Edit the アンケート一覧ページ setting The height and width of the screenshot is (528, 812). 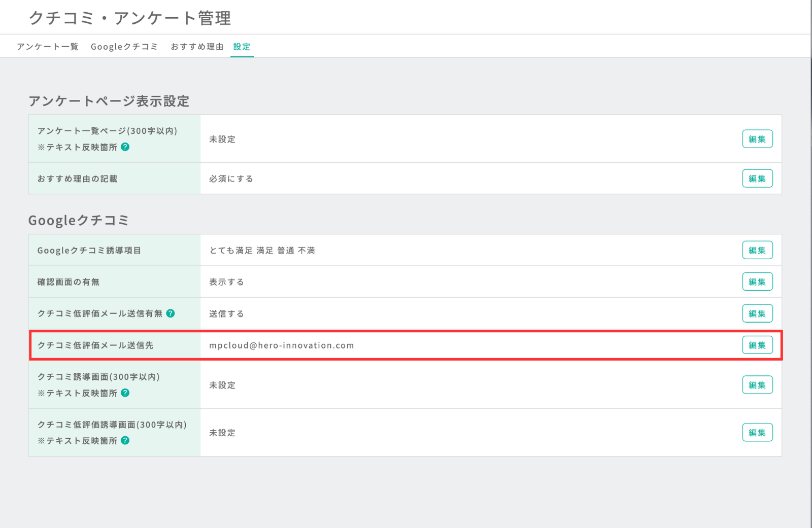click(x=757, y=139)
